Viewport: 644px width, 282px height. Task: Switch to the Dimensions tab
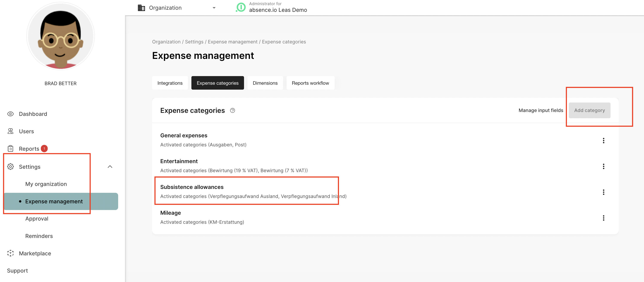coord(265,83)
